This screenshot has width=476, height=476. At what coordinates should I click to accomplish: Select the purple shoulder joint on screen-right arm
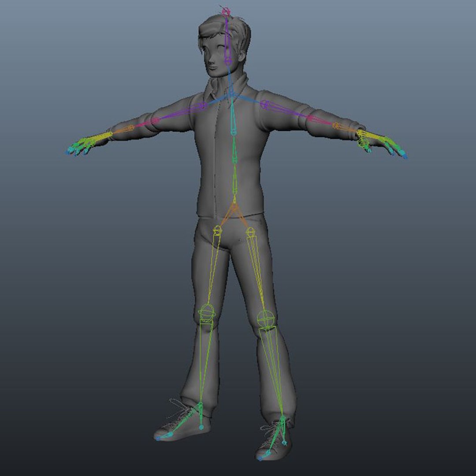(264, 104)
